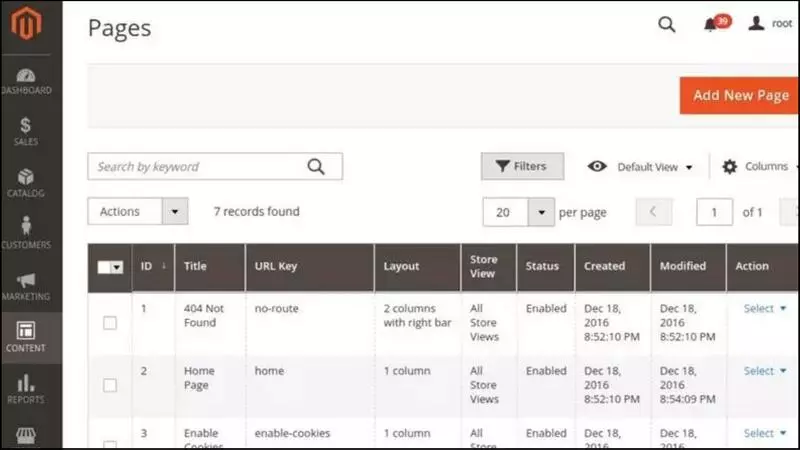Focus the Search by keyword field

point(215,166)
